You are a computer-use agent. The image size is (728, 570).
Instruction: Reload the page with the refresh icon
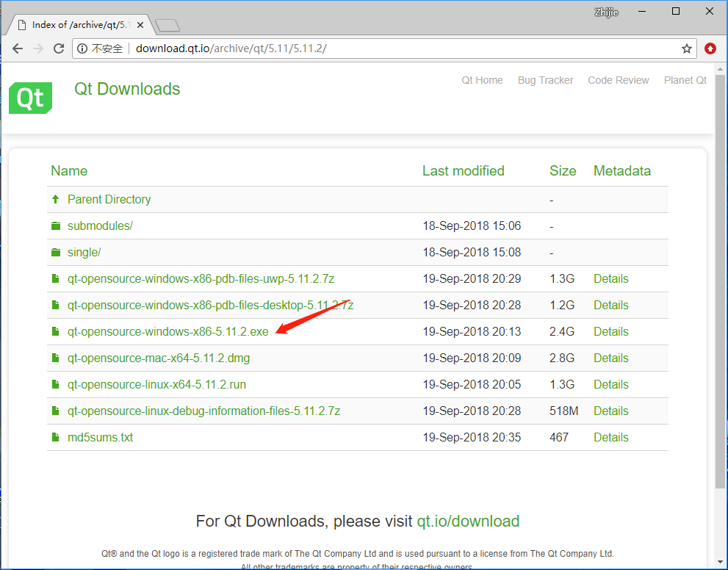tap(59, 48)
